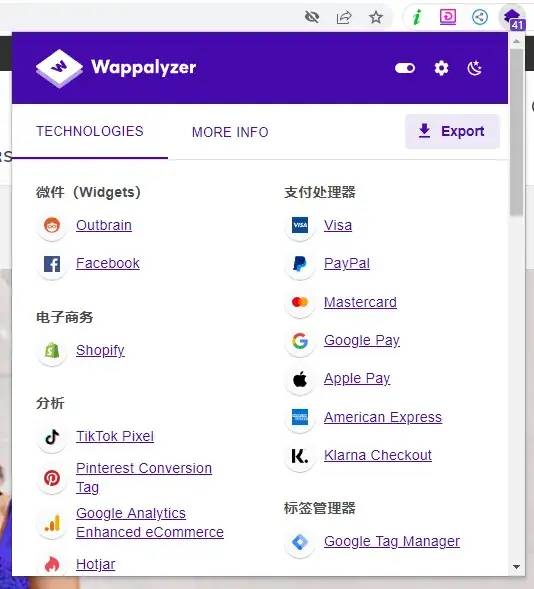
Task: Click the scrollbar down arrow
Action: 516,566
